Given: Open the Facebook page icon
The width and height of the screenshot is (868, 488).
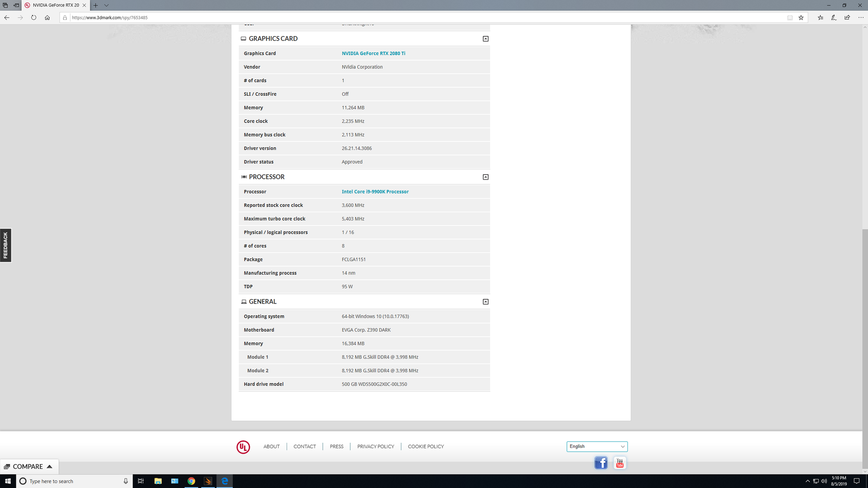Looking at the screenshot, I should (x=601, y=463).
